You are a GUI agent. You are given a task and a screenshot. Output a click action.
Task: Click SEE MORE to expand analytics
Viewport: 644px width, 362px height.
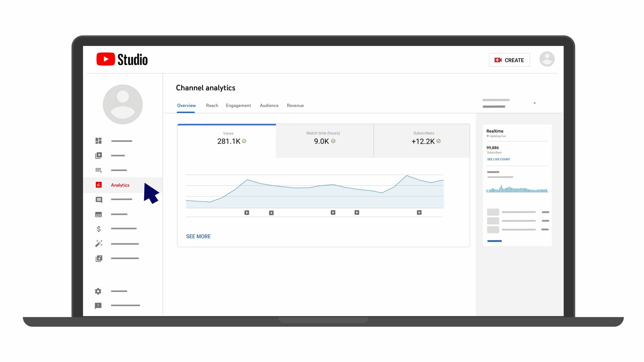point(198,236)
